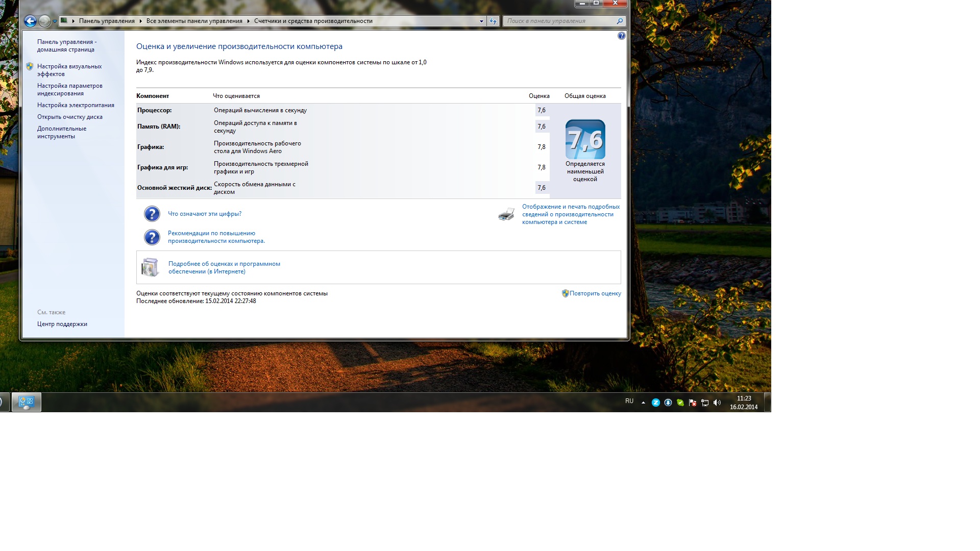The image size is (980, 551).
Task: Click the 7,8 score for 'Графика:'
Action: tap(542, 147)
